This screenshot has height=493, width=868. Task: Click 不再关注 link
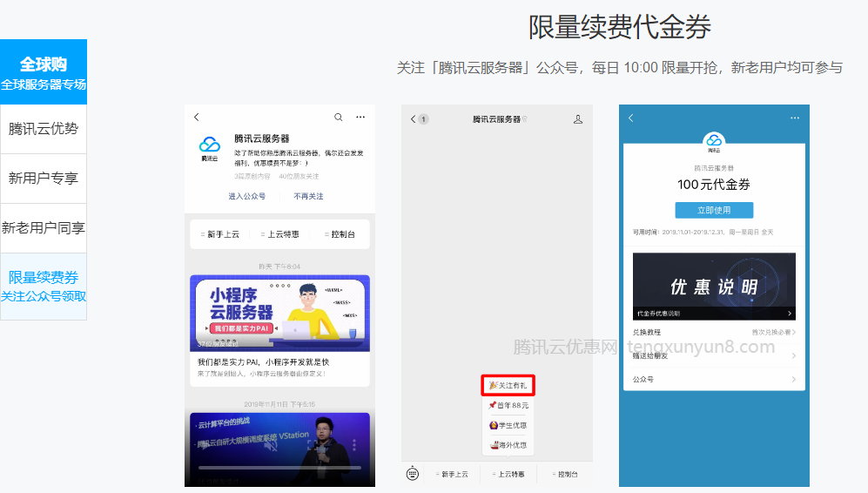click(308, 196)
